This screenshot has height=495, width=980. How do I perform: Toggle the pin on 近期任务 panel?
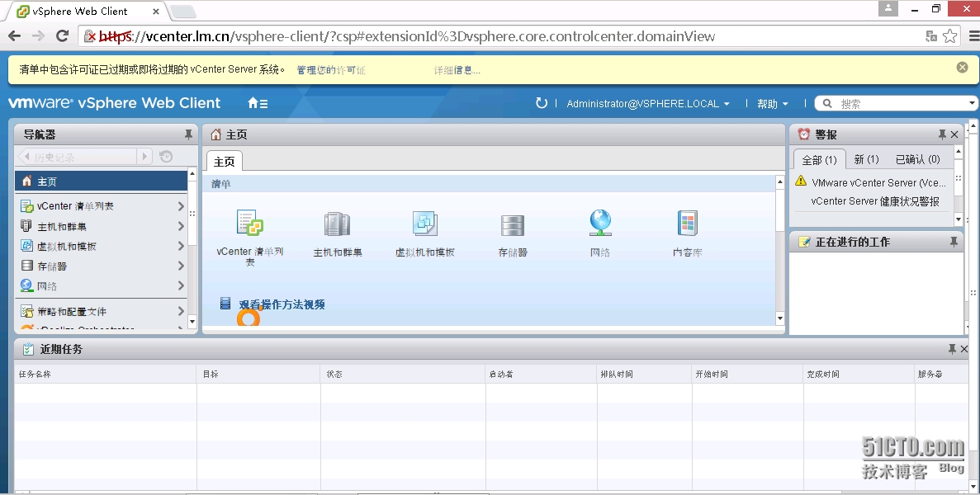[952, 348]
